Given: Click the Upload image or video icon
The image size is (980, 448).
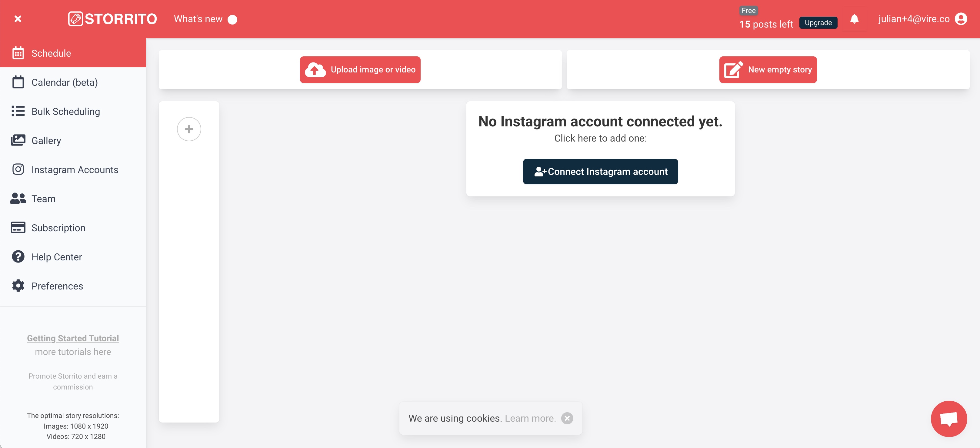Looking at the screenshot, I should point(316,69).
